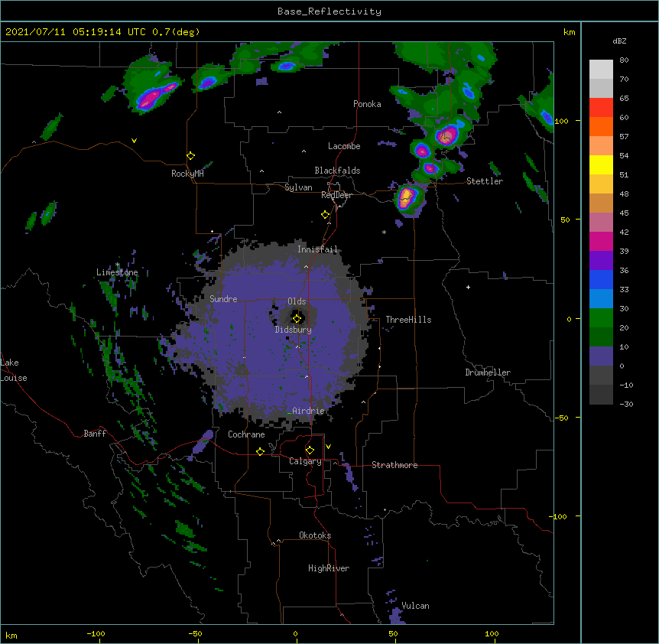Image resolution: width=659 pixels, height=644 pixels.
Task: Select the white 80 dBZ legend color
Action: [x=601, y=69]
